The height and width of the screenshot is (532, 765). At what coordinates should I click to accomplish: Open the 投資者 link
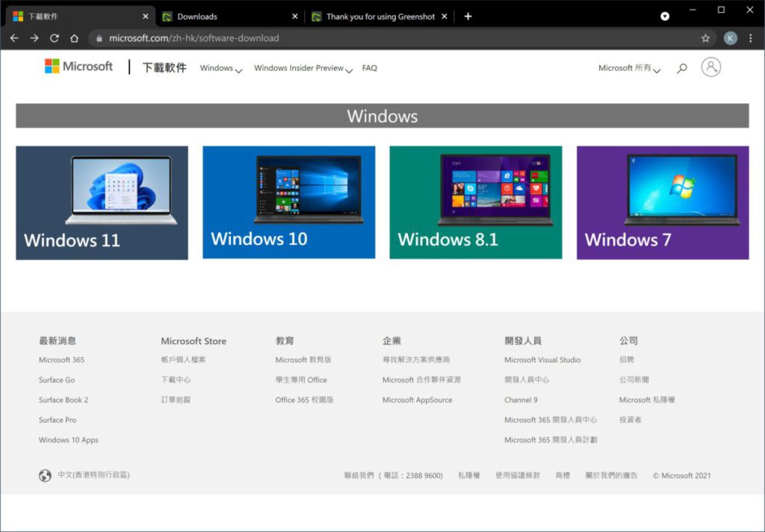click(x=631, y=420)
